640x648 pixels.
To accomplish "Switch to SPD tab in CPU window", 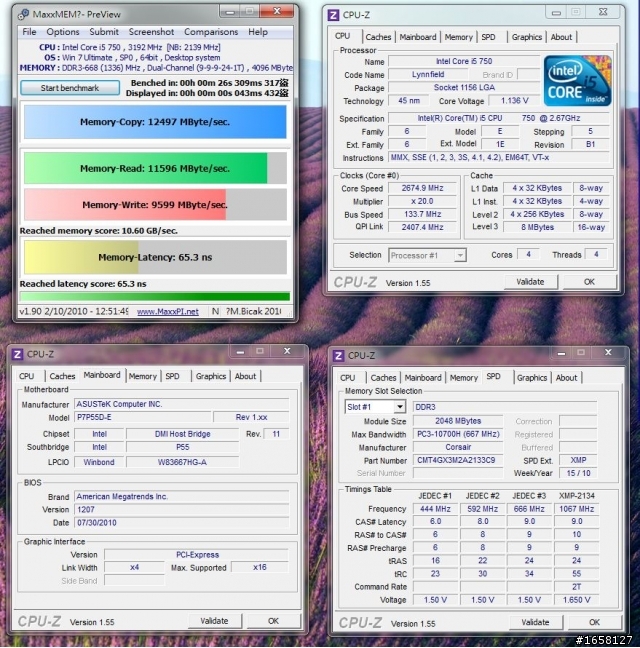I will [488, 37].
